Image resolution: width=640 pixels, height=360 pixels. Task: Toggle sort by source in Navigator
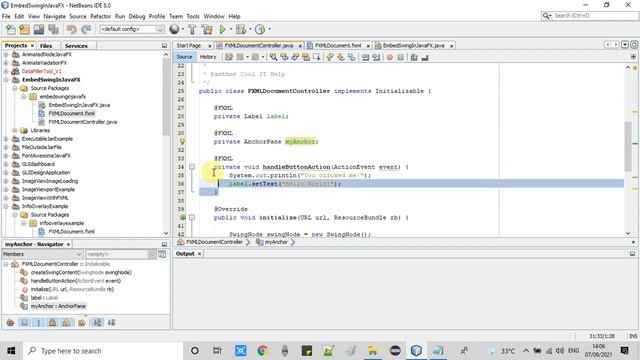111,323
